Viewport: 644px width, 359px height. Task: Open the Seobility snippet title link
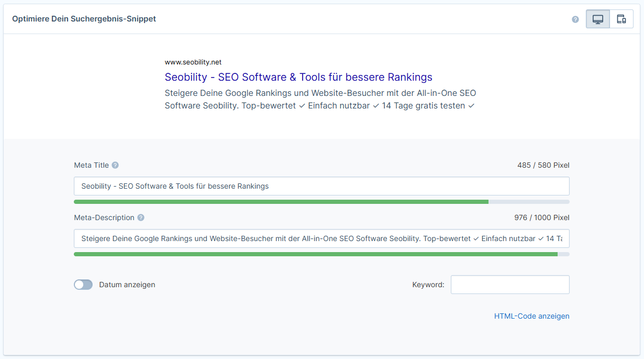coord(298,77)
